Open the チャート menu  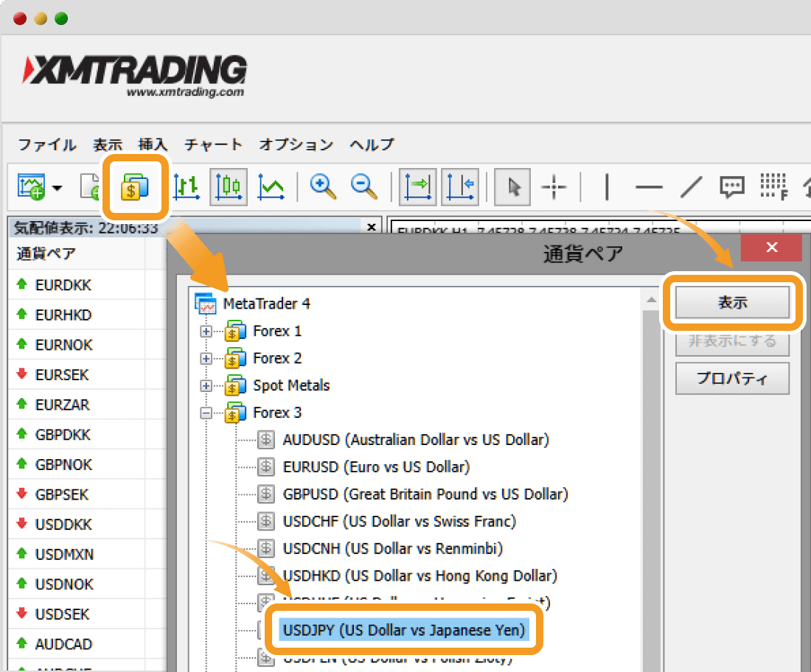point(213,144)
